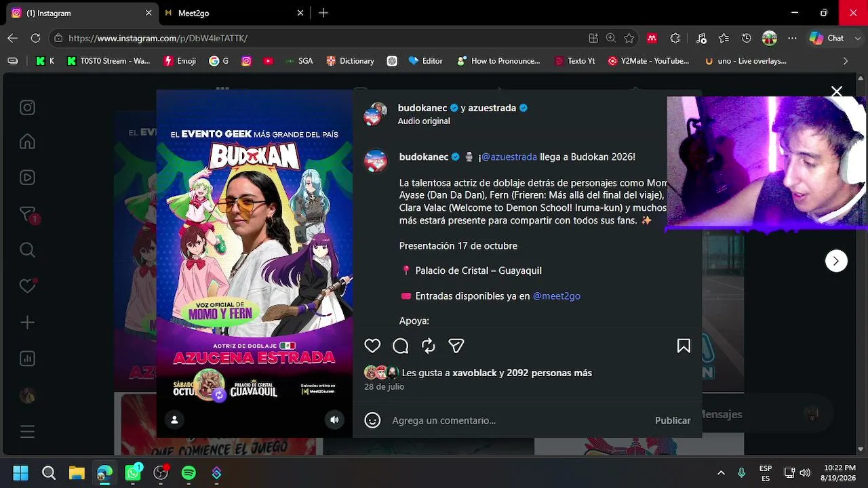Image resolution: width=868 pixels, height=488 pixels.
Task: Reload the page
Action: point(35,38)
